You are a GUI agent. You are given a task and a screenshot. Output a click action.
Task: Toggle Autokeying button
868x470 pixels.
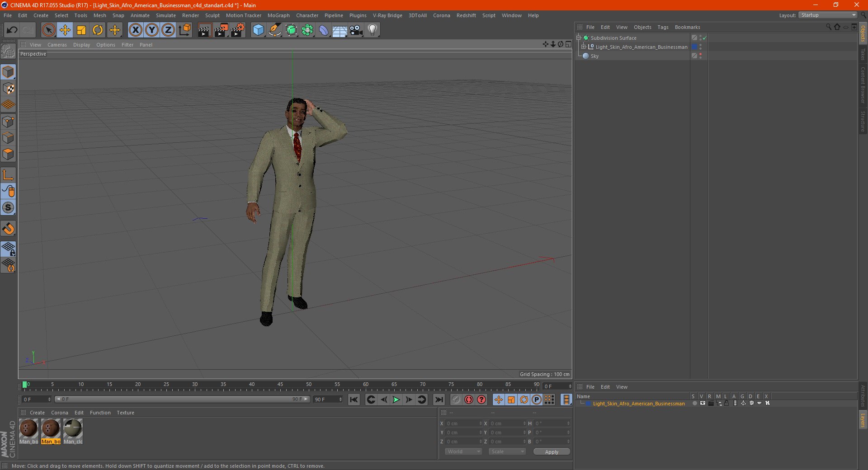coord(469,399)
